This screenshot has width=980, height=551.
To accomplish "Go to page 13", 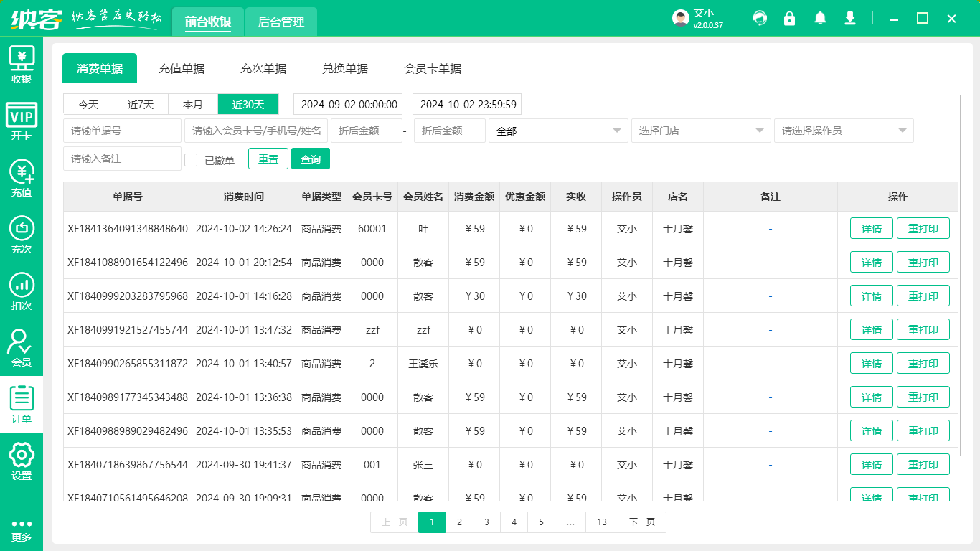I will (602, 522).
